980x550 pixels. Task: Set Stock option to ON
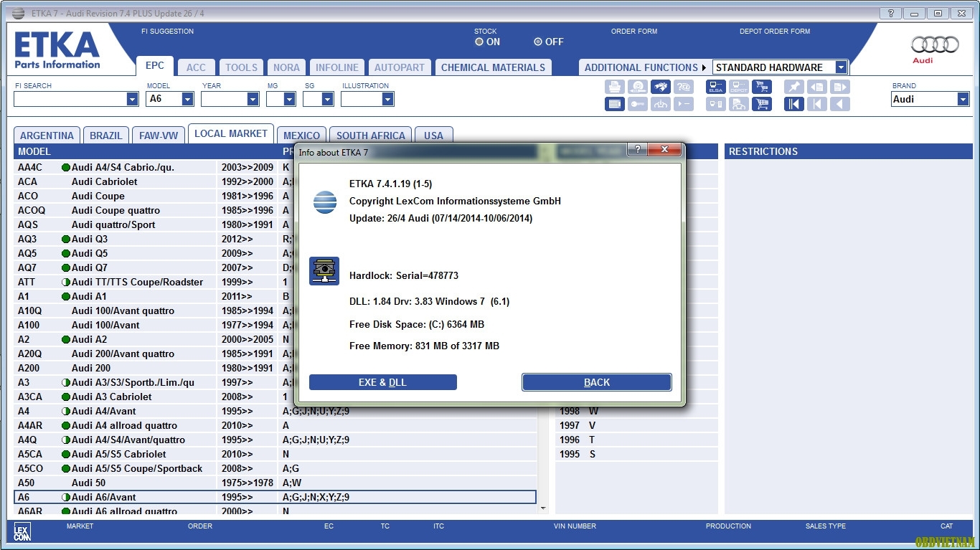479,42
